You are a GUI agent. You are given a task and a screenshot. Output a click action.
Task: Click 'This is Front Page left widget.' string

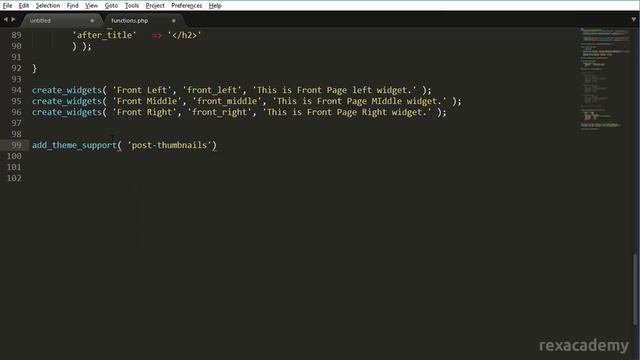(334, 90)
